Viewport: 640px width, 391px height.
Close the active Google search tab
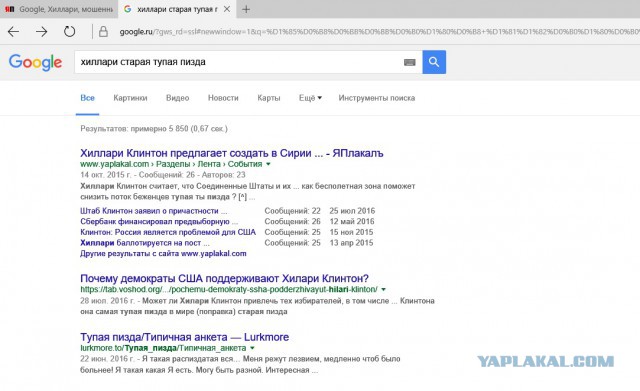tap(227, 9)
